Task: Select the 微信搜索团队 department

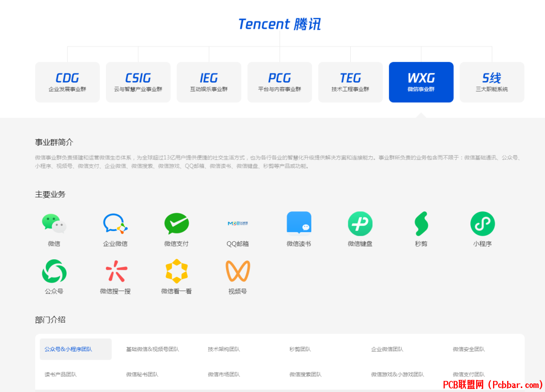Action: pyautogui.click(x=305, y=375)
